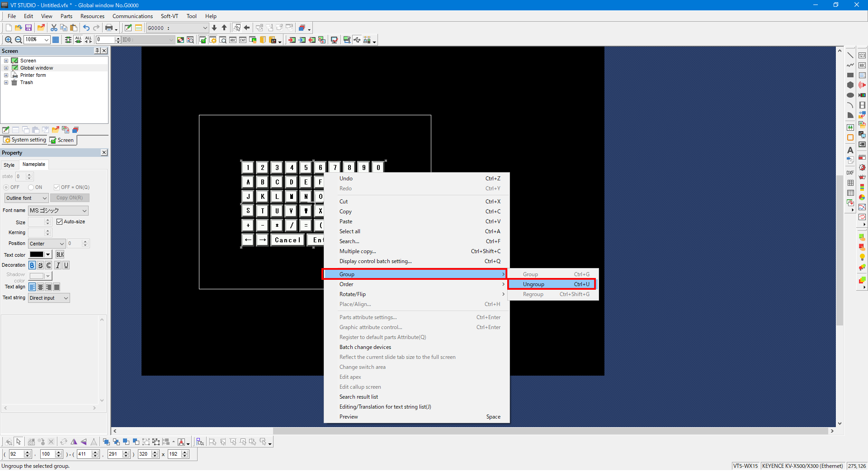Toggle Underline decoration button
The width and height of the screenshot is (868, 471).
tap(66, 265)
